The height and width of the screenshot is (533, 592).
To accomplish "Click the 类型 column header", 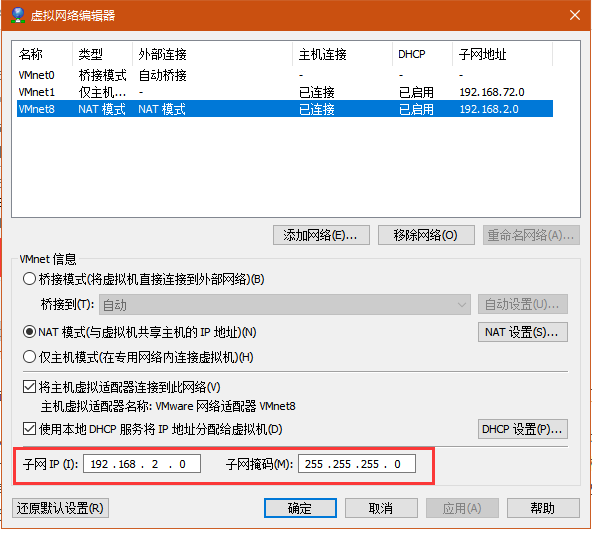I will coord(102,54).
